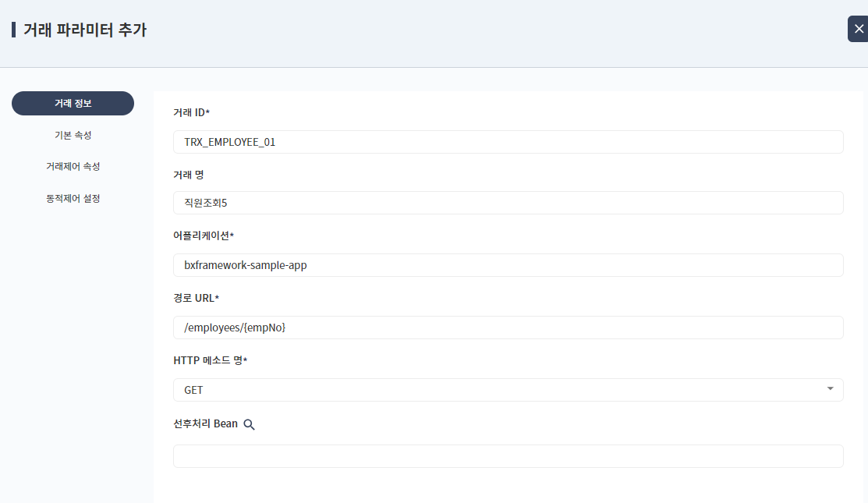Focus the 거래 명 field containing 직원조회5
This screenshot has height=503, width=868.
coord(508,203)
